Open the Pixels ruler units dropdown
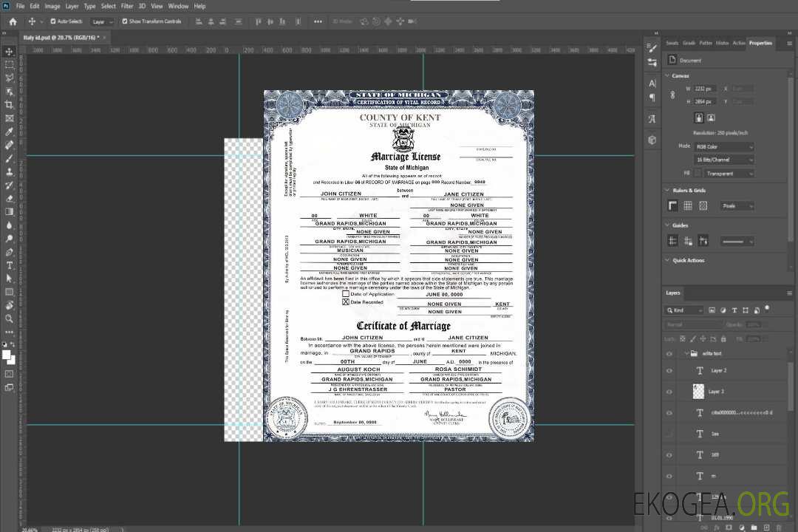 pos(737,205)
